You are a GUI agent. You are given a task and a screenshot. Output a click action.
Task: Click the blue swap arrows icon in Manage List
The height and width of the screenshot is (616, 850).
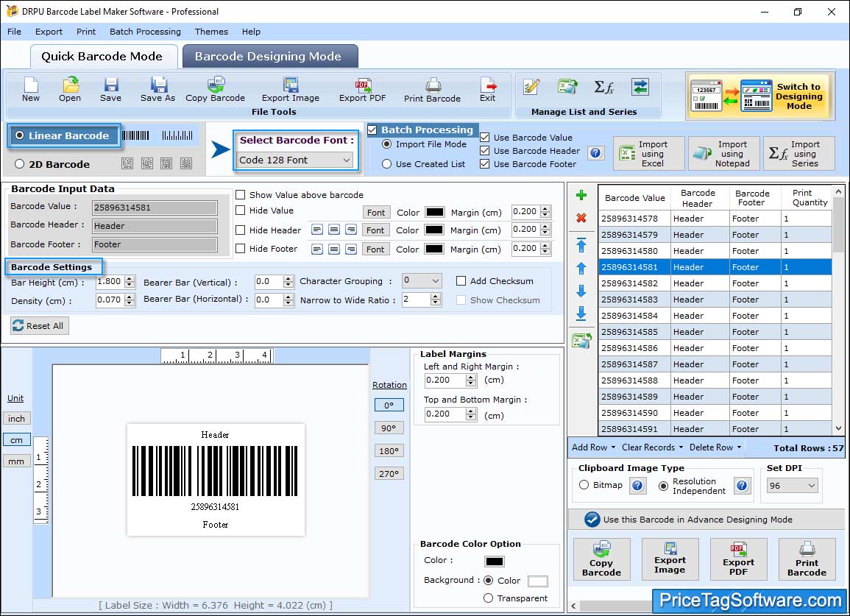640,87
